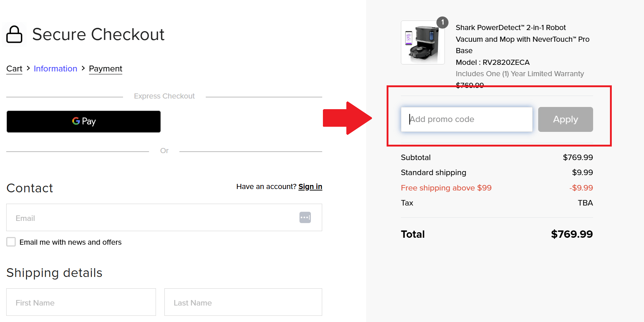The width and height of the screenshot is (644, 322).
Task: Click the Free shipping above $99 text
Action: point(446,188)
